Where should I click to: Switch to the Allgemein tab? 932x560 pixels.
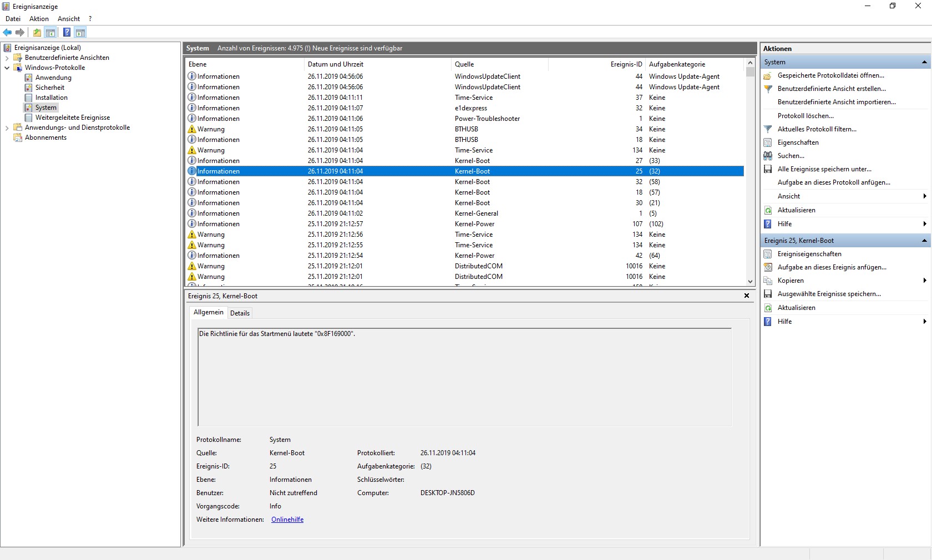[209, 313]
